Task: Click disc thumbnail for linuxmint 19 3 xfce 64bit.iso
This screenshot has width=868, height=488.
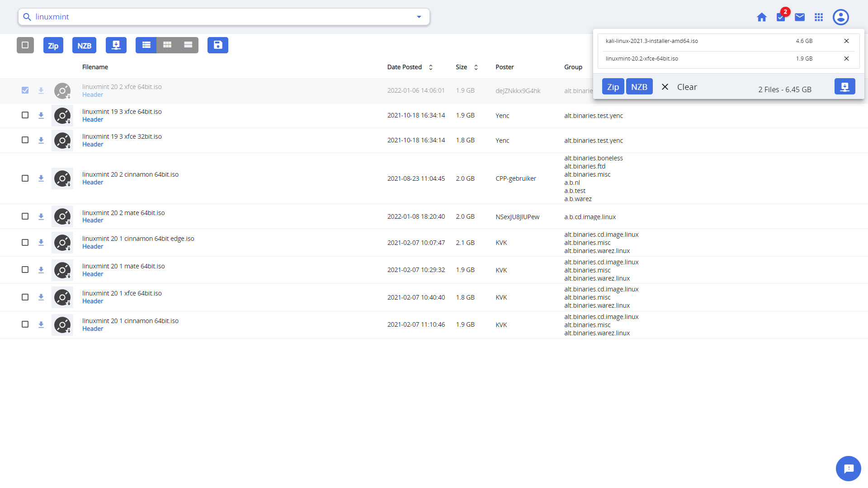Action: (x=62, y=116)
